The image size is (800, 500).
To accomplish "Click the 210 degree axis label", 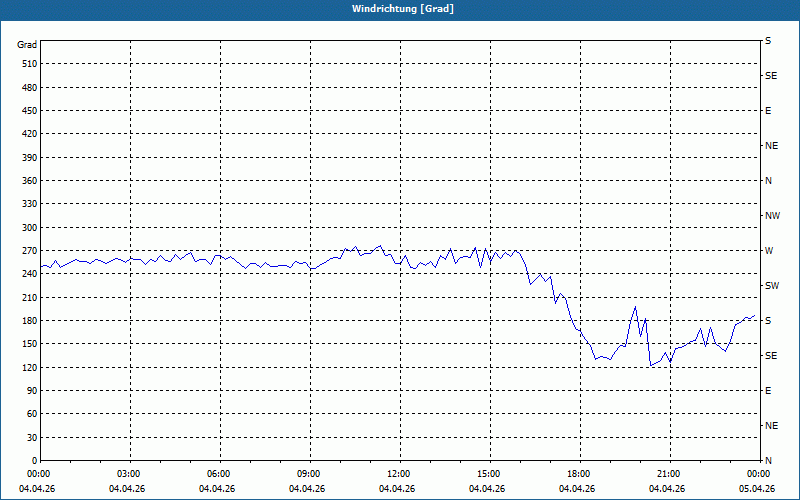I will pos(30,297).
